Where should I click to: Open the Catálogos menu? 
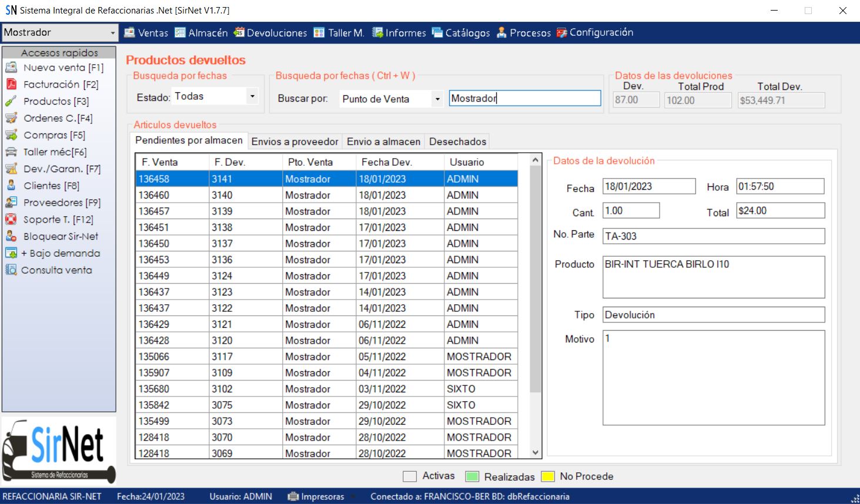(x=461, y=33)
